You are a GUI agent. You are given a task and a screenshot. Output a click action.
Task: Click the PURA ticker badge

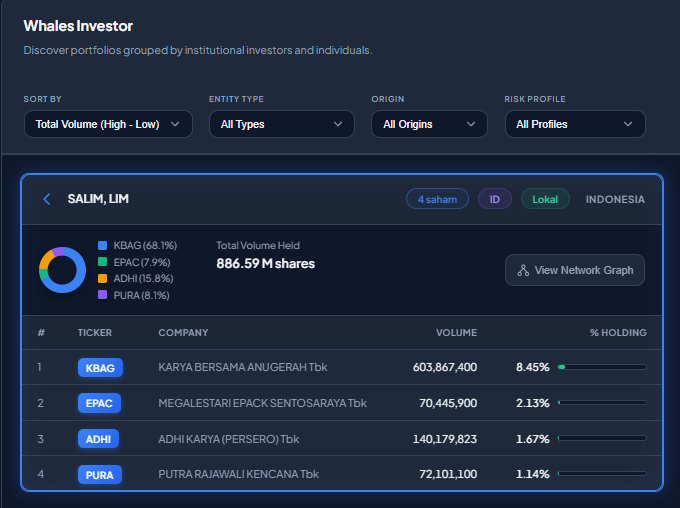(x=100, y=474)
